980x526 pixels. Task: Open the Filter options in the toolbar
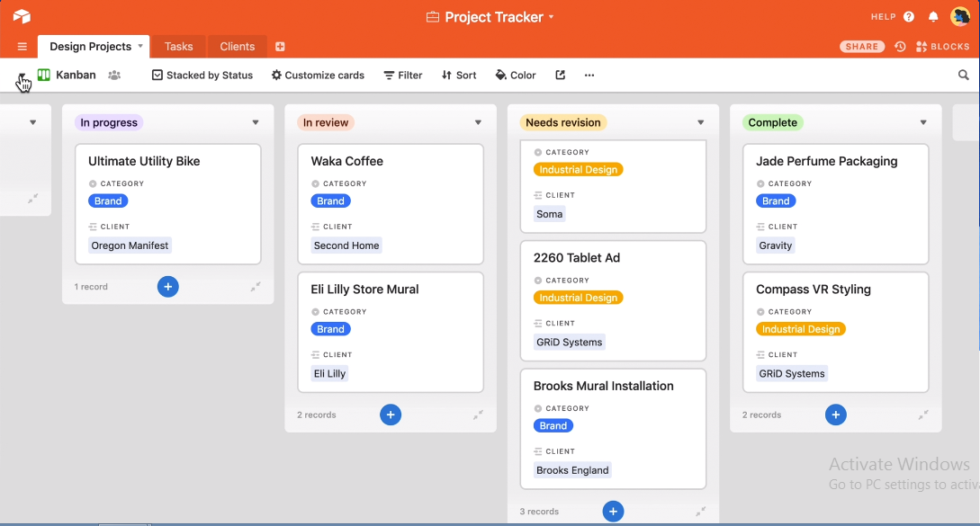click(402, 75)
